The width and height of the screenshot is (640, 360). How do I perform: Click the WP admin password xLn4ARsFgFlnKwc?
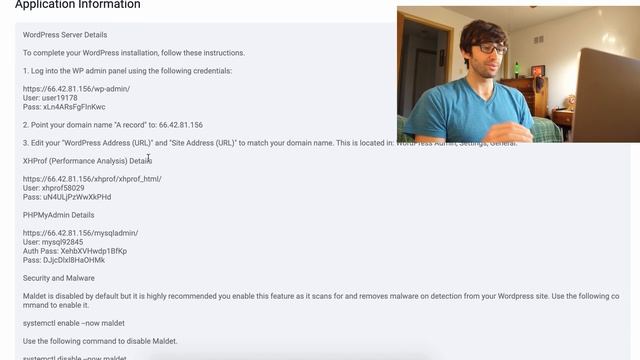point(74,107)
